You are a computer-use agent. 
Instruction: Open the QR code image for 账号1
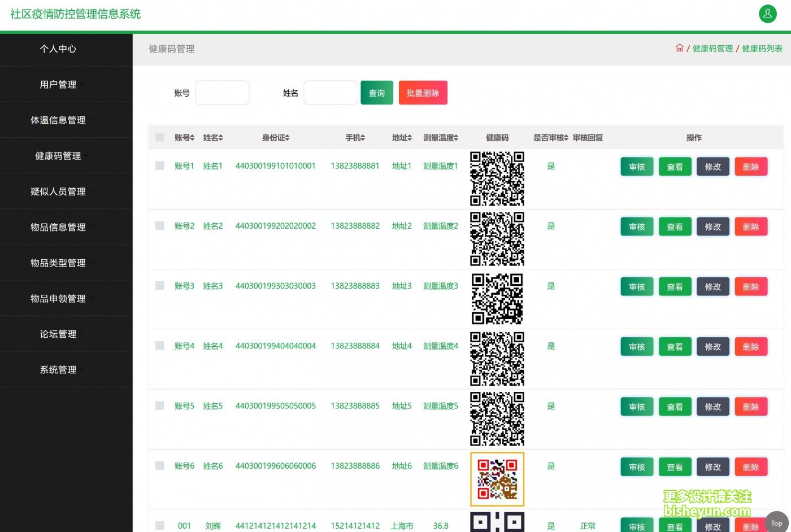click(x=497, y=178)
